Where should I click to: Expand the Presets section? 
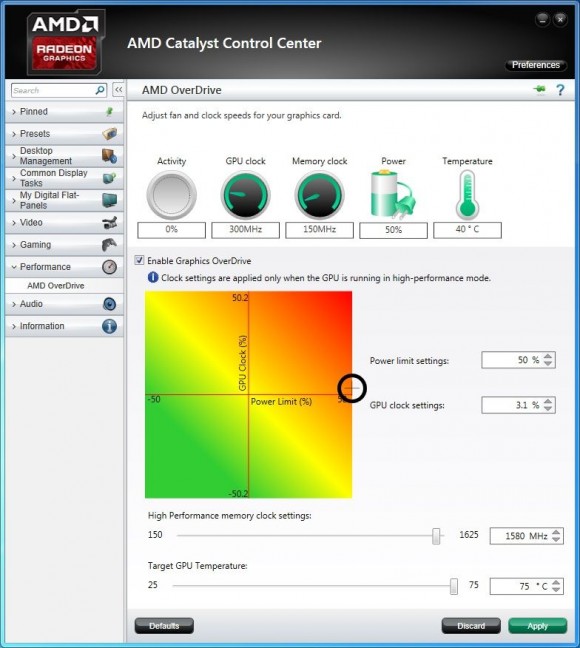pyautogui.click(x=64, y=134)
